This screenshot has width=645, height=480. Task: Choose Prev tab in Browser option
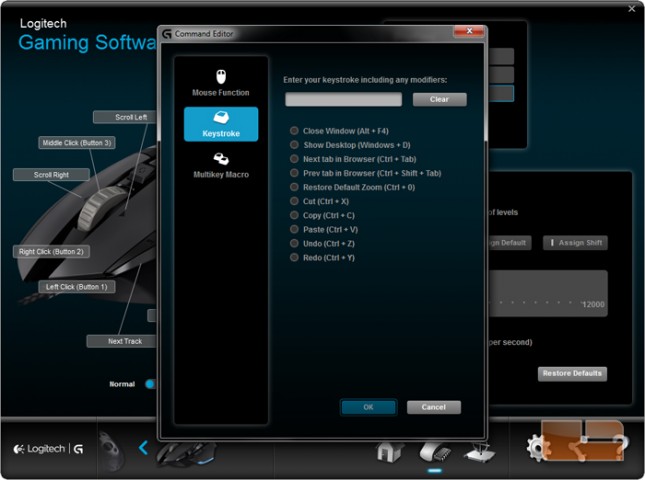point(366,173)
